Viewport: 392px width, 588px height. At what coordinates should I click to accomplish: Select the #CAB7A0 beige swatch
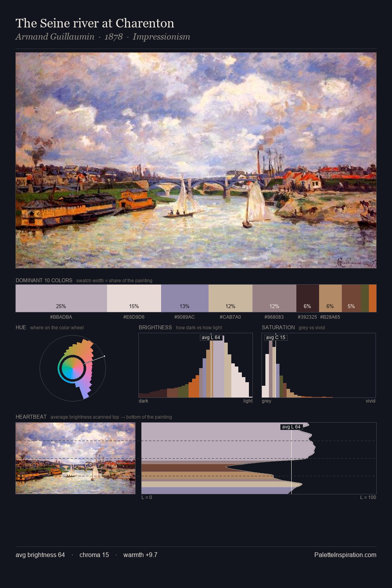230,298
